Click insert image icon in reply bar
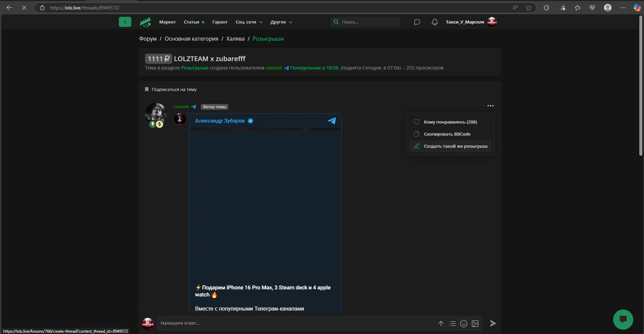This screenshot has width=644, height=334. coord(475,324)
